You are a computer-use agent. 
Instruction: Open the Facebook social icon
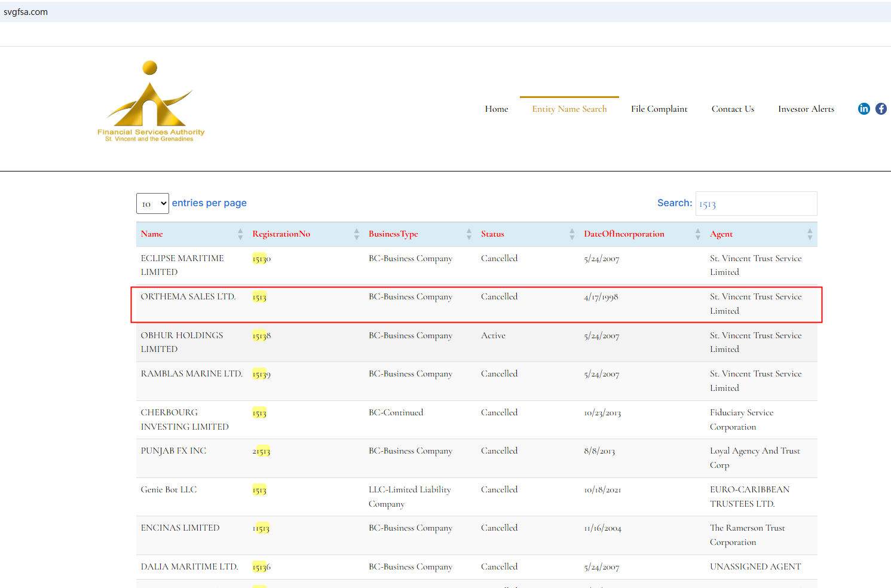click(881, 109)
